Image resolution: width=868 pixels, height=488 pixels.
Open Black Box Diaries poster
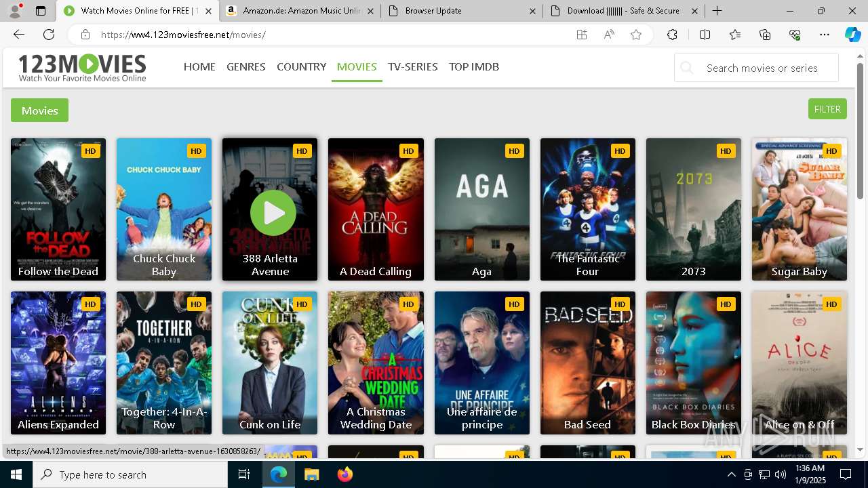tap(694, 363)
